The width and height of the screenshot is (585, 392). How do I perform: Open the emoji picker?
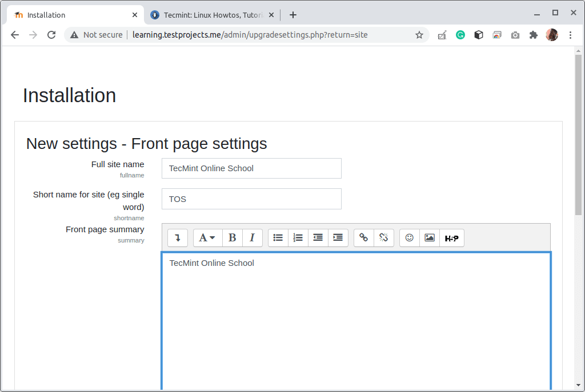point(409,238)
